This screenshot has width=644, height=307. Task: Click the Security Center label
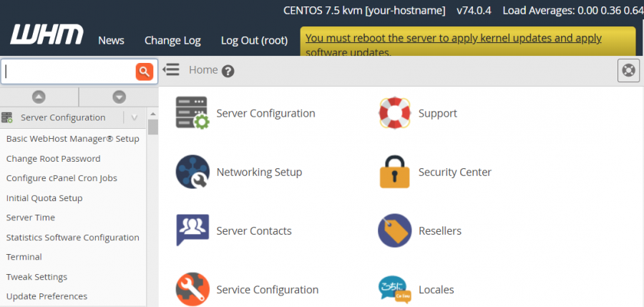[455, 172]
